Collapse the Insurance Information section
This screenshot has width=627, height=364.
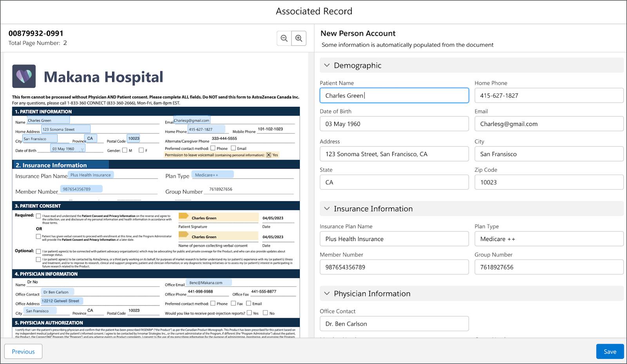(x=327, y=209)
